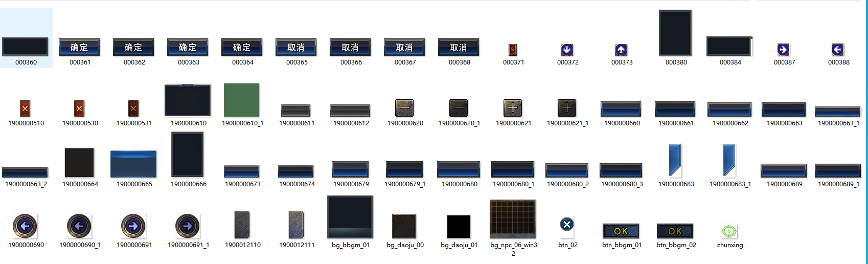Select the 1900012111 stone tab icon

click(x=296, y=225)
